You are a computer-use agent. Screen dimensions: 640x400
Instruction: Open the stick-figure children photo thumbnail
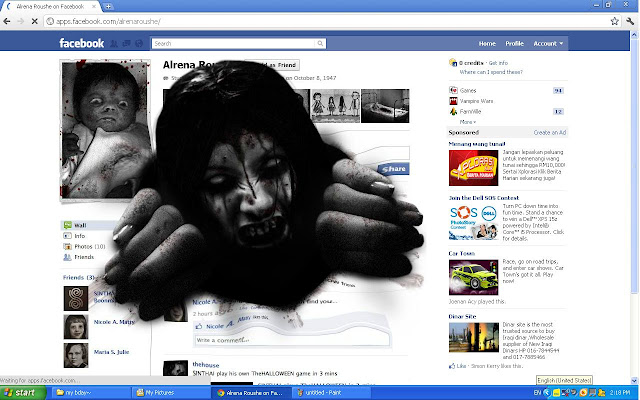(335, 106)
